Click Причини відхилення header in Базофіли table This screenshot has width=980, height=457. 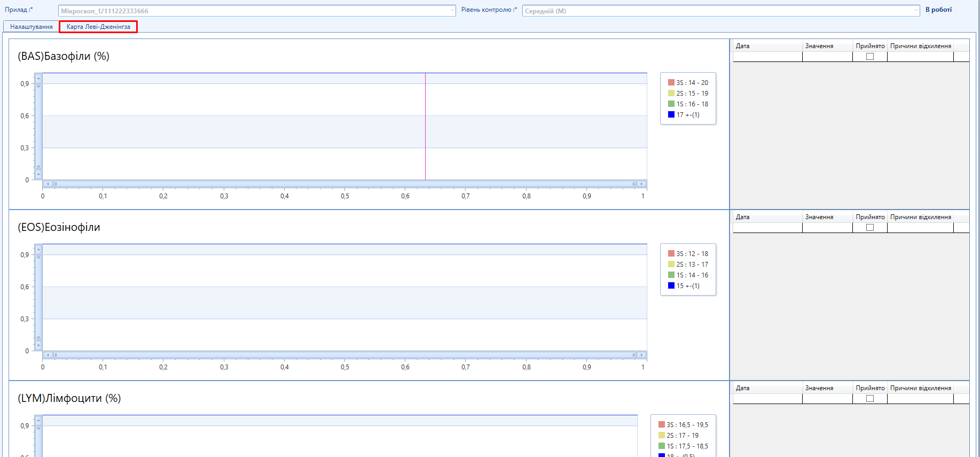921,46
